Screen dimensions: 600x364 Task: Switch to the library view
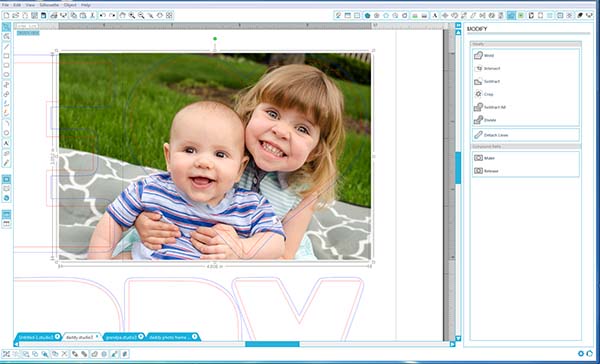pos(6,189)
